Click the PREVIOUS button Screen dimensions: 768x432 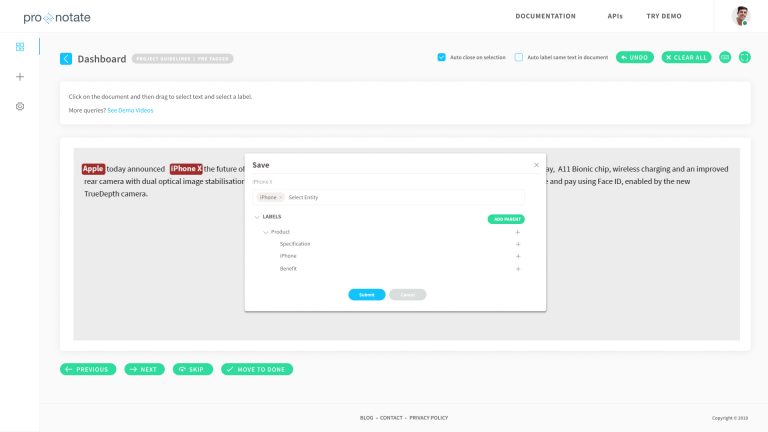pos(88,369)
